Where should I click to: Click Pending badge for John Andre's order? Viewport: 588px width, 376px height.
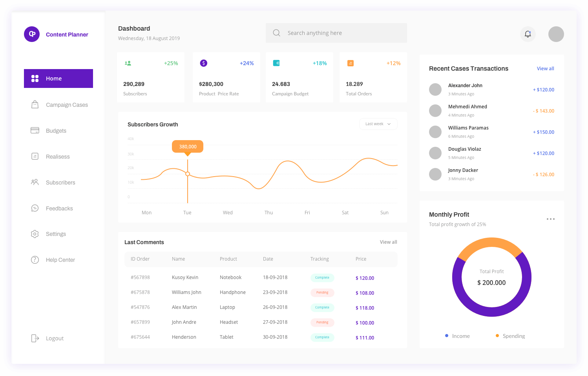pos(322,322)
